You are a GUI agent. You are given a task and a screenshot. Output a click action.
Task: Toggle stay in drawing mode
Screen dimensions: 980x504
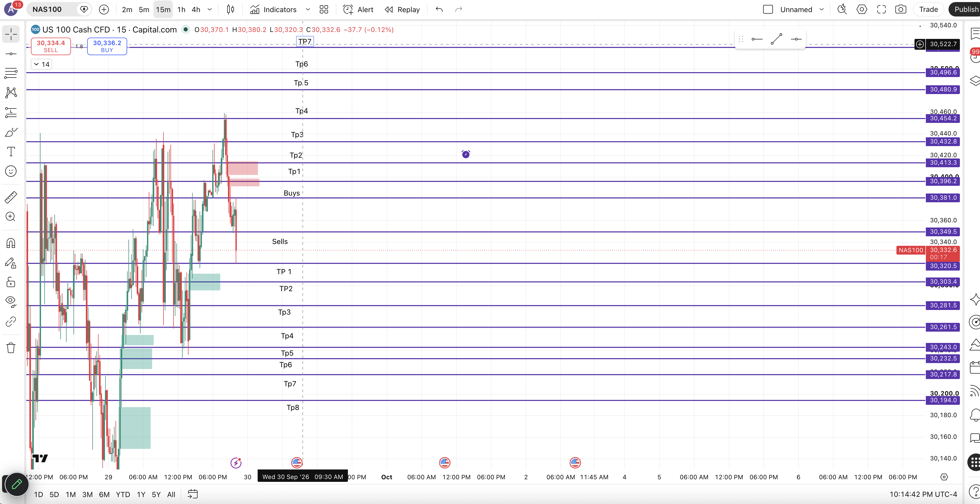pos(11,263)
